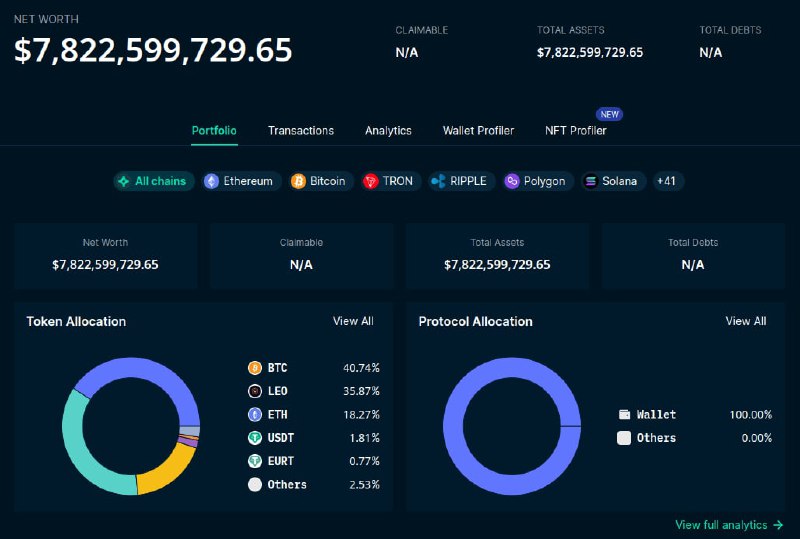Click the LEO token icon in legend
The image size is (800, 539).
(x=255, y=391)
